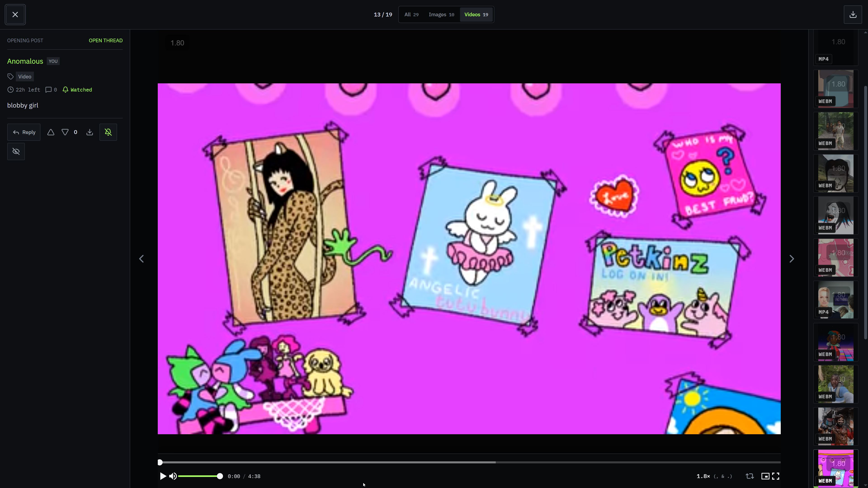Viewport: 868px width, 488px height.
Task: Advance to the next media item
Action: coord(792,259)
